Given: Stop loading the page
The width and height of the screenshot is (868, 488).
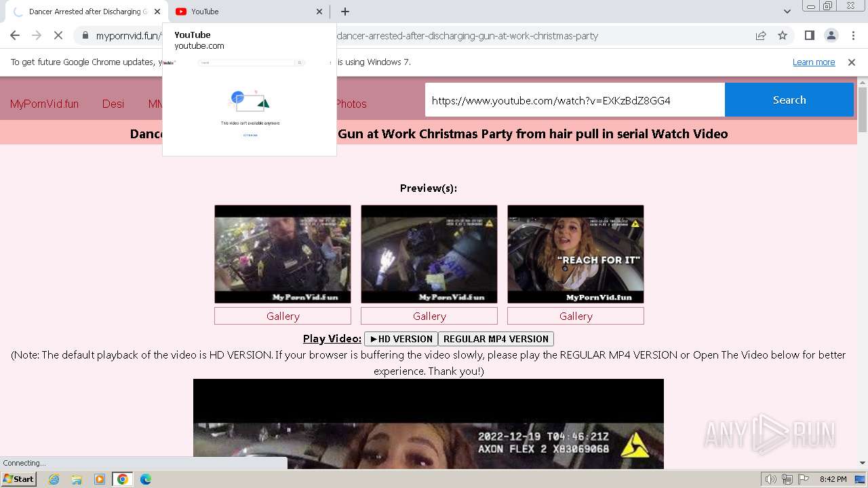Looking at the screenshot, I should 58,35.
